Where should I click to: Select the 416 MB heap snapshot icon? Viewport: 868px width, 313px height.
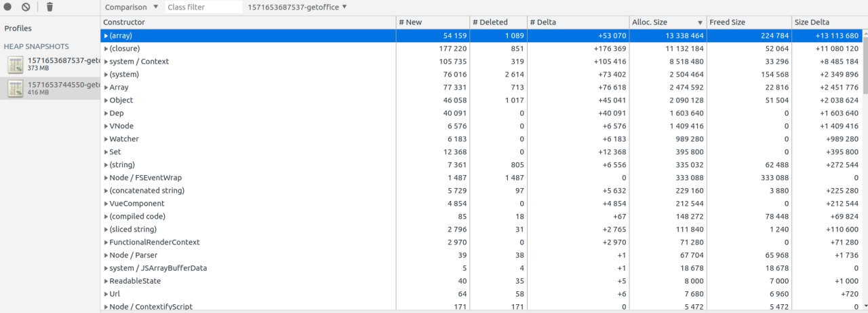click(x=16, y=88)
